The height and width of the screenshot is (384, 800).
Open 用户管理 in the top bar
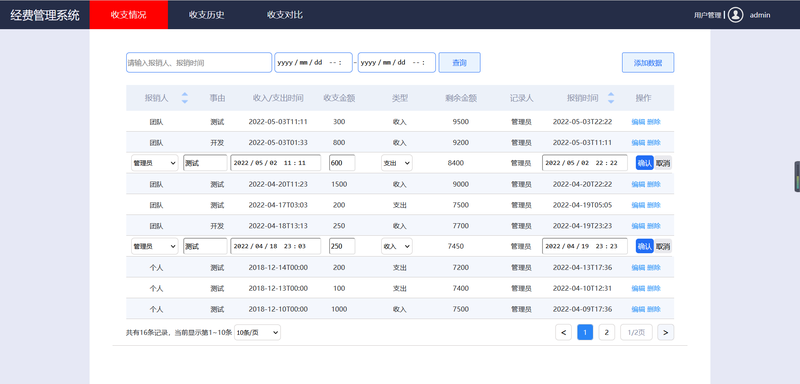pos(708,15)
